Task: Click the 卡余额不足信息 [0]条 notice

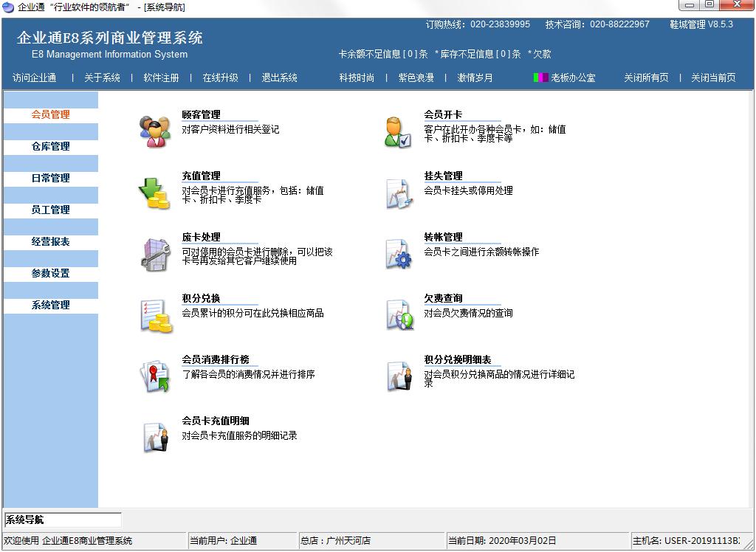Action: (x=383, y=54)
